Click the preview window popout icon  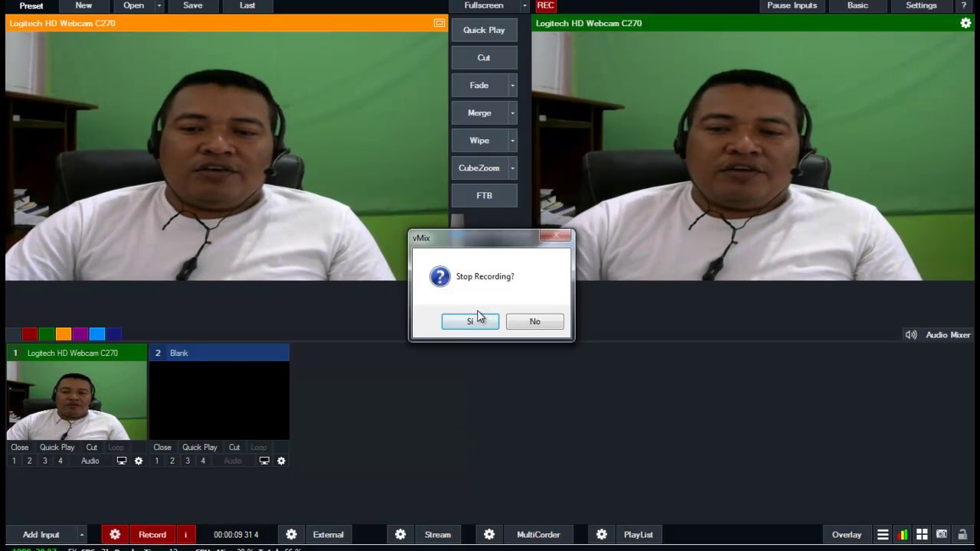(x=439, y=23)
